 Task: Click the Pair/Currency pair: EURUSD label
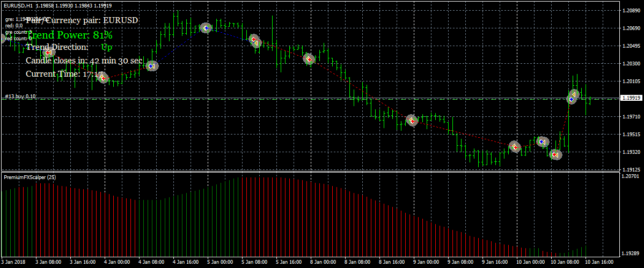[82, 20]
